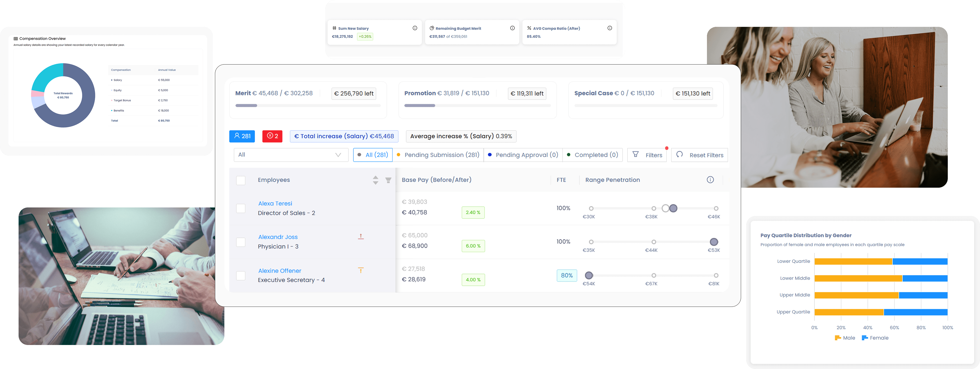
Task: Click the promotion arrow beside Alexandr Joss
Action: (360, 236)
